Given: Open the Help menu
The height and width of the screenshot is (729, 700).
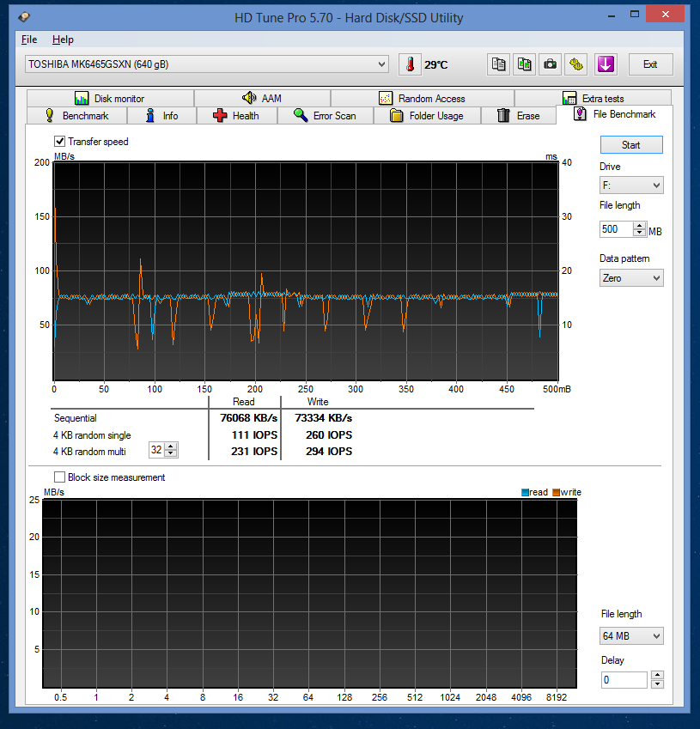Looking at the screenshot, I should click(x=63, y=39).
